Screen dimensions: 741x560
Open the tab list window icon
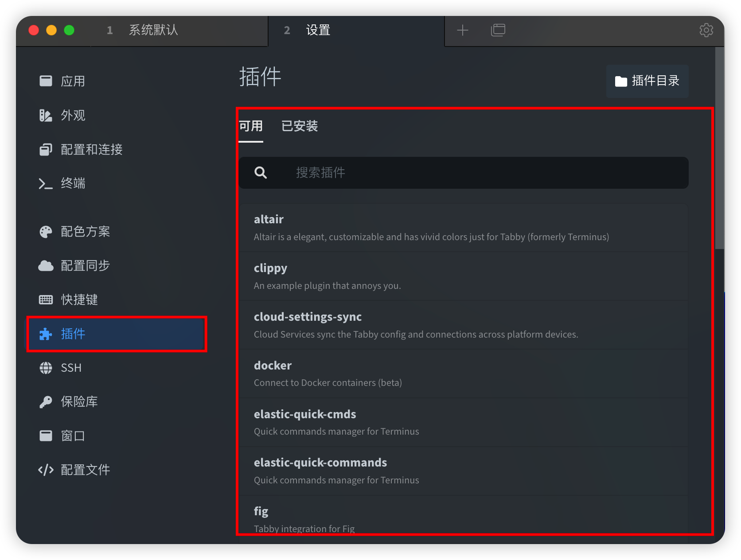tap(498, 30)
